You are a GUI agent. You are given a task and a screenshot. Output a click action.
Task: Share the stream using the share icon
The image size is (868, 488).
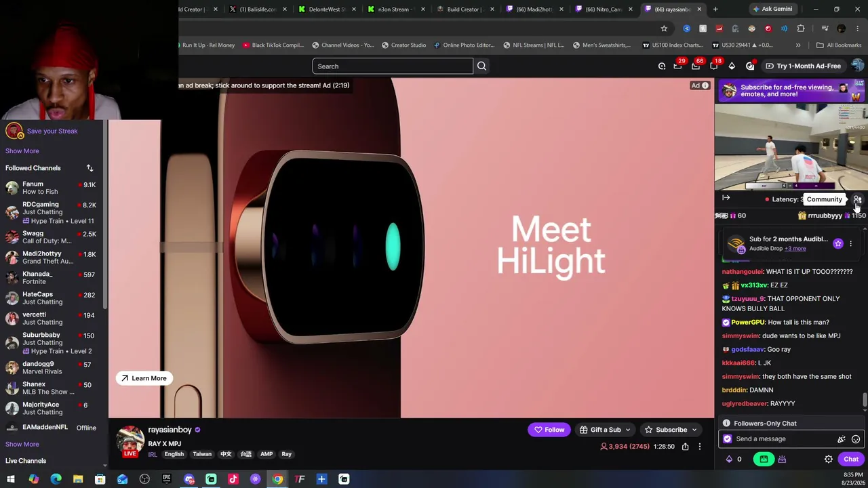tap(685, 447)
